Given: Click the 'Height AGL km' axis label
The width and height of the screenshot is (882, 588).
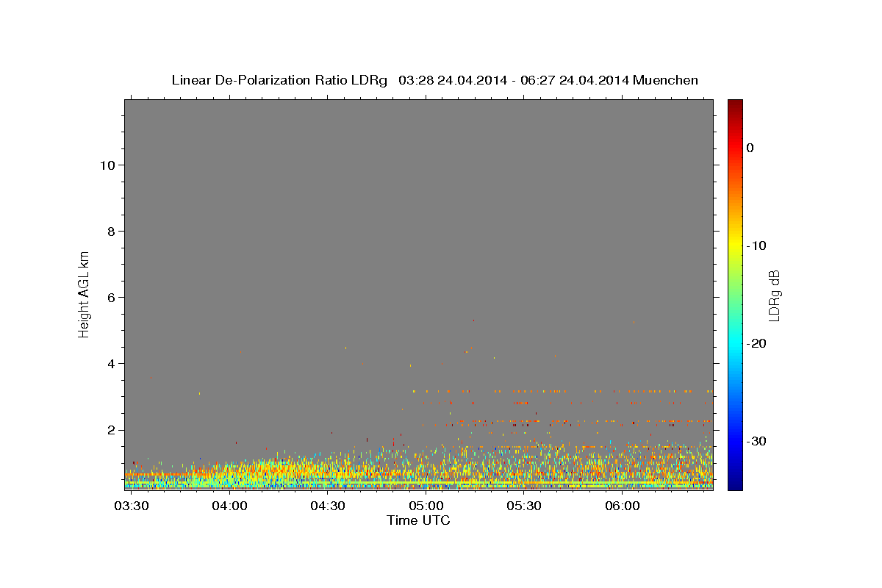Looking at the screenshot, I should [85, 293].
